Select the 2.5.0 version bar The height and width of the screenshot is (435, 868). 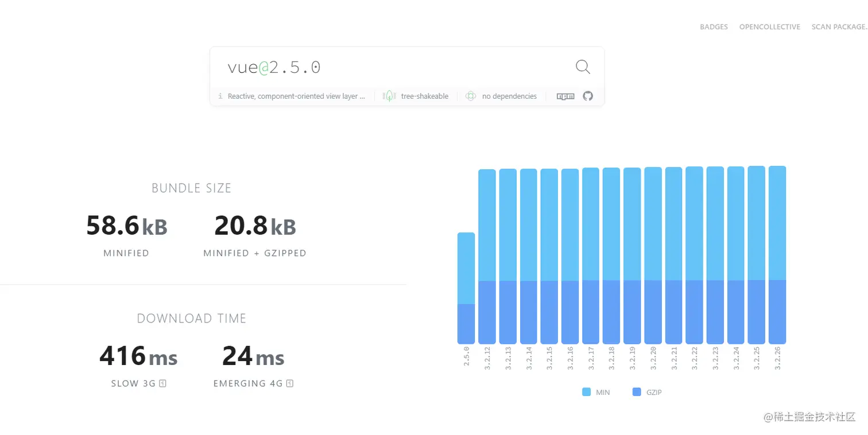[x=466, y=288]
